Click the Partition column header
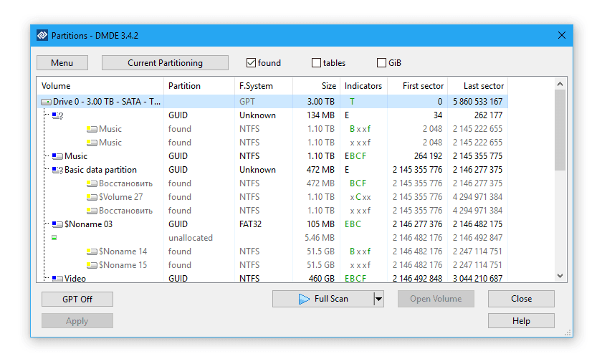Screen dimensions: 602x364 point(199,86)
